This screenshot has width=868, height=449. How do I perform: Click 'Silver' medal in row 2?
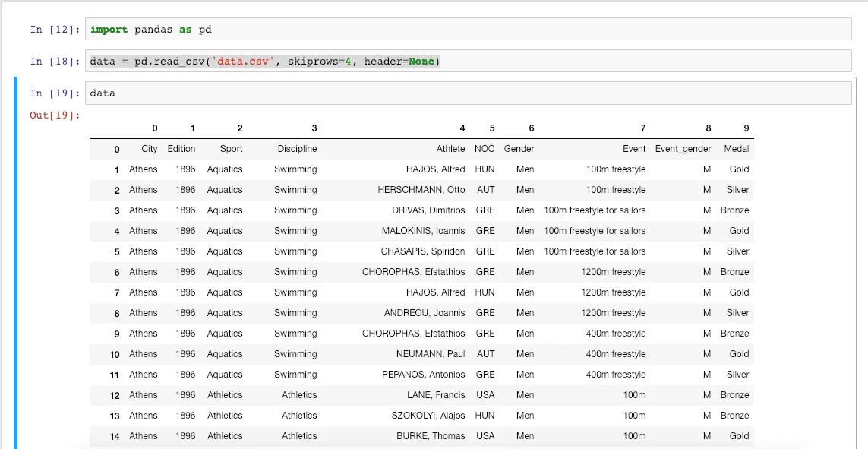(738, 190)
